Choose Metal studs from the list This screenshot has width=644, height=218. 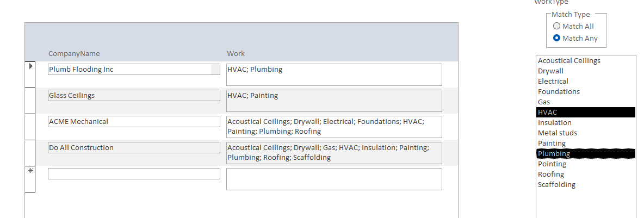(558, 133)
